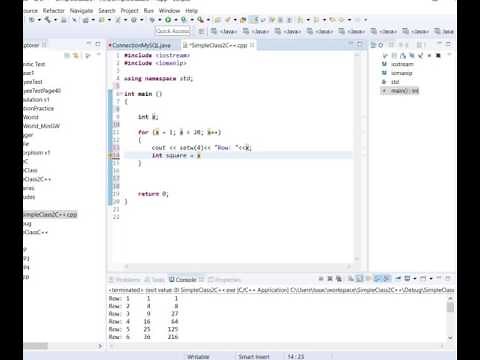Click the green Run button in toolbar

pyautogui.click(x=168, y=20)
